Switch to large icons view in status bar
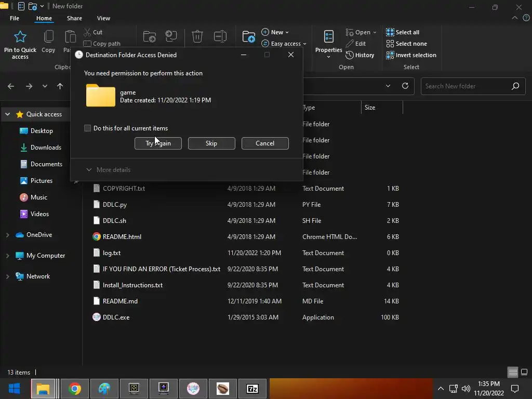This screenshot has width=532, height=399. 524,372
